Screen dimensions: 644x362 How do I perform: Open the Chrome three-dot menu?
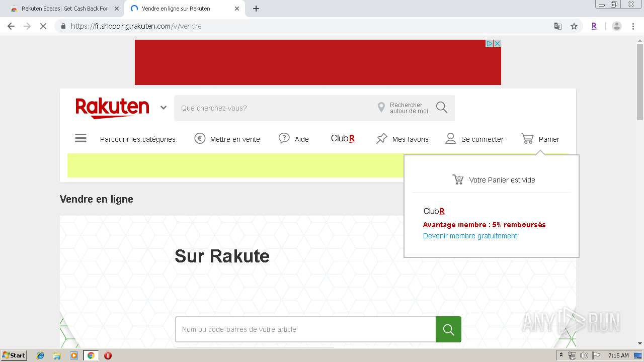click(x=633, y=26)
